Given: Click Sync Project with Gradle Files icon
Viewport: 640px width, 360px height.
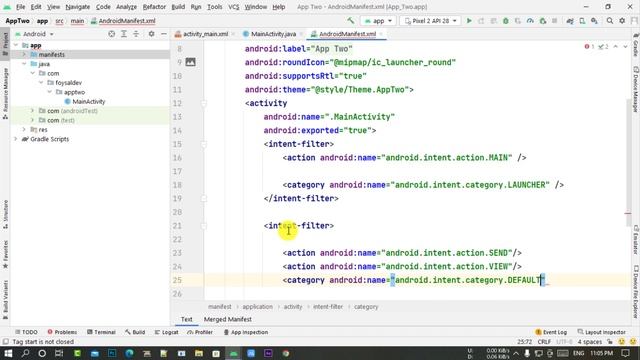Looking at the screenshot, I should tap(570, 20).
